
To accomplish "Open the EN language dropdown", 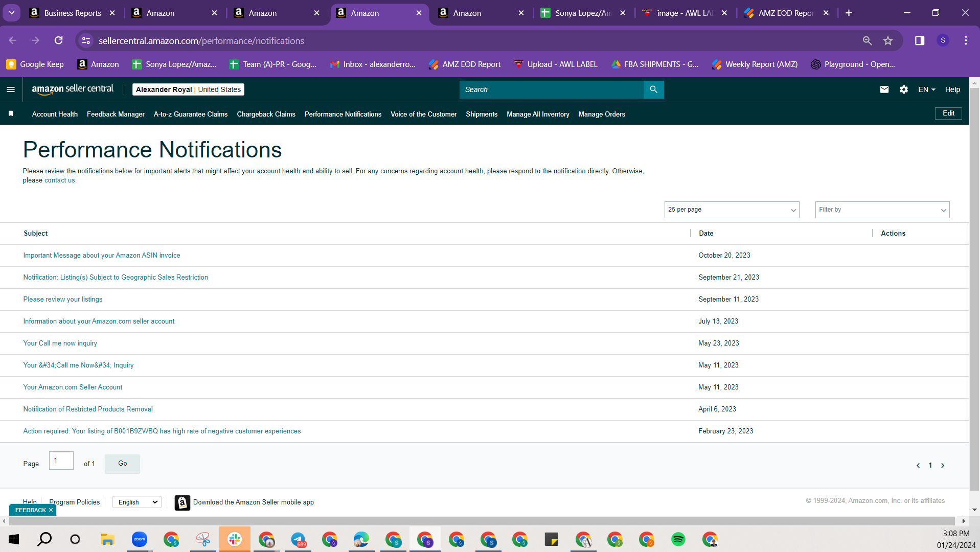I will (x=926, y=89).
